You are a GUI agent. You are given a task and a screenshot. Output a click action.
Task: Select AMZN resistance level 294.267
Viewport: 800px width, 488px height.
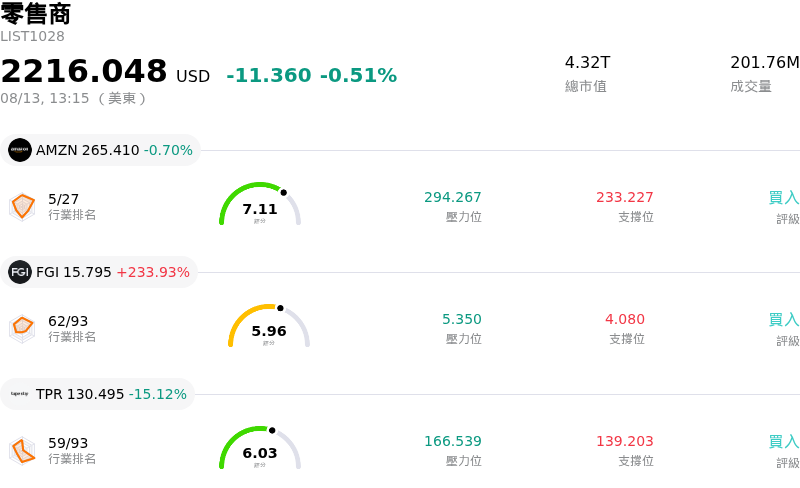pos(453,197)
